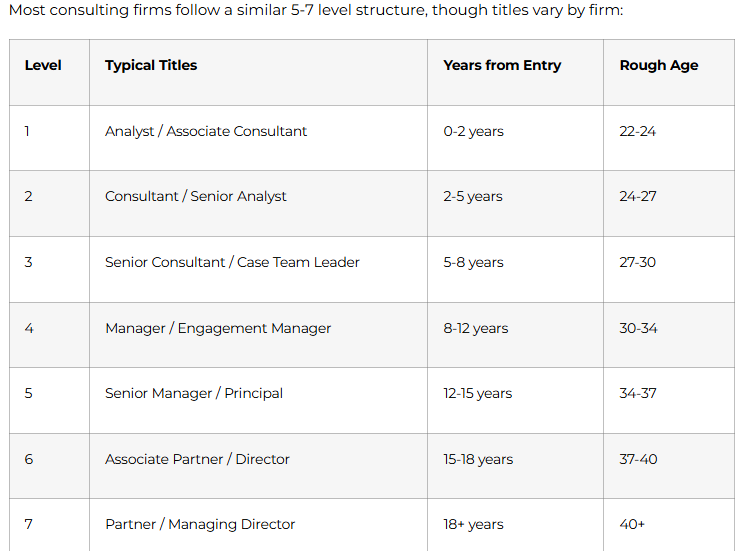Click the 'Years from Entry' column header
753x551 pixels.
(x=502, y=65)
